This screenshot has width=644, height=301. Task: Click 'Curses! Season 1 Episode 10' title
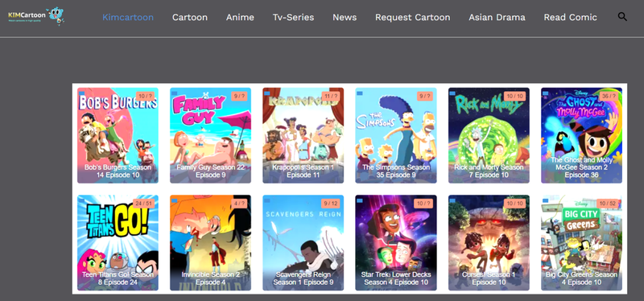pyautogui.click(x=489, y=278)
